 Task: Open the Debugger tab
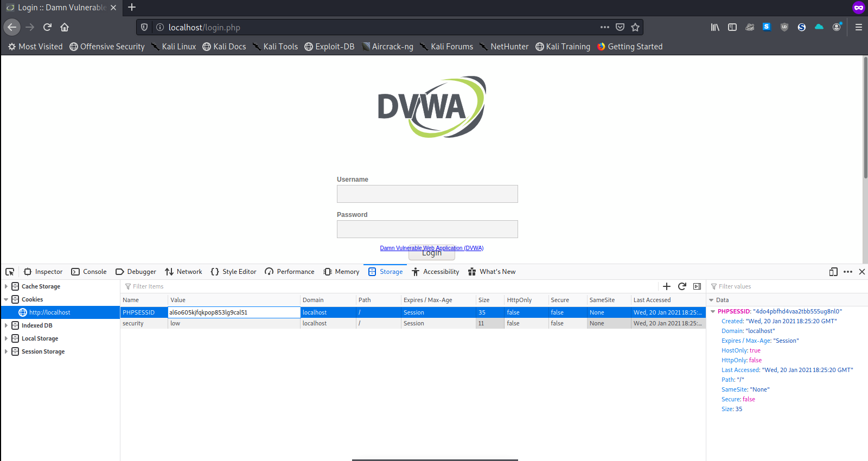[x=136, y=272]
